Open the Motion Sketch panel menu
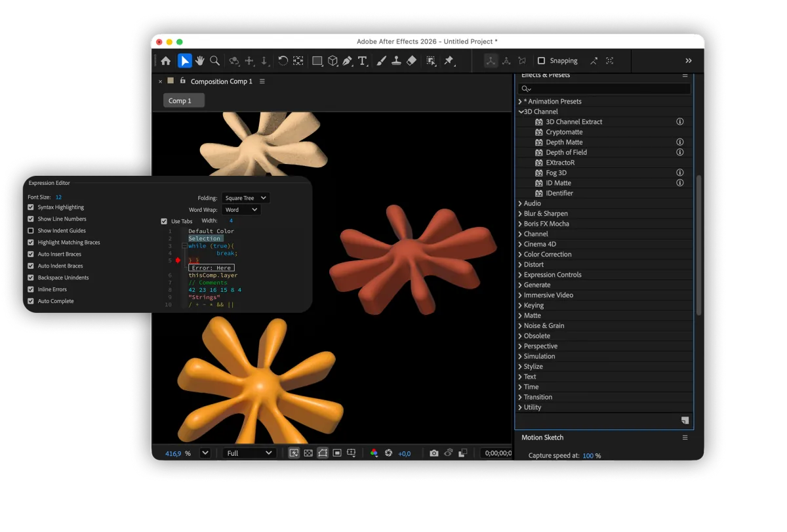Viewport: 787px width, 532px height. pyautogui.click(x=685, y=438)
